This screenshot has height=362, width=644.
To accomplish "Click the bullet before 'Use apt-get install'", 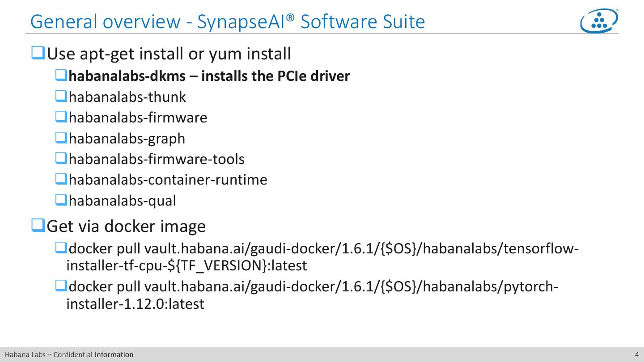I will click(x=38, y=53).
